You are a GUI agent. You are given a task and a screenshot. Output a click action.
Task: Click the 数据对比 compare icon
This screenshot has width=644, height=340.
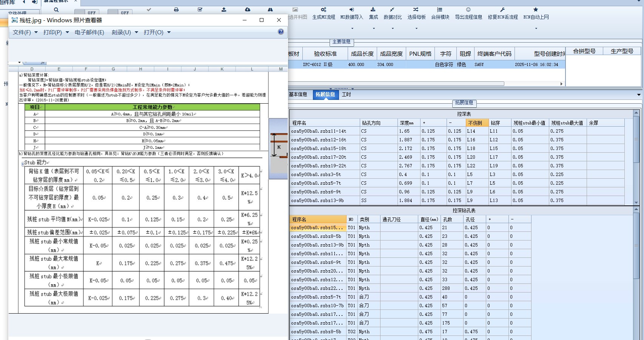tap(392, 9)
